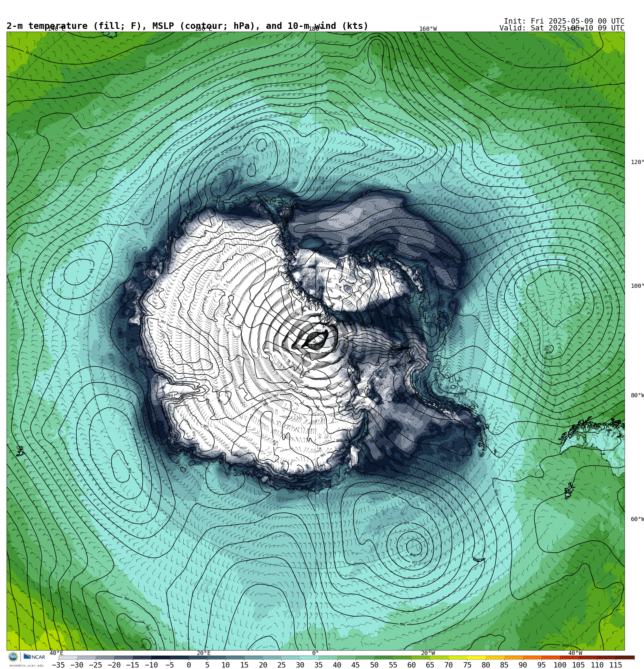The height and width of the screenshot is (669, 644).
Task: Click the '115' colorbar tick label
Action: pos(616,665)
